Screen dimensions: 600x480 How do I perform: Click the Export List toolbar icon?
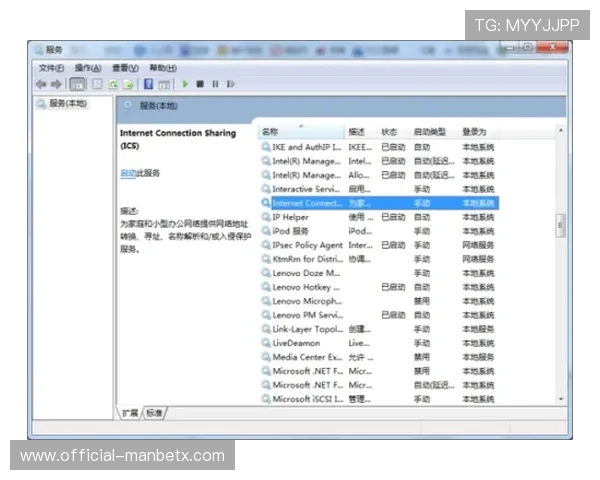(x=128, y=84)
